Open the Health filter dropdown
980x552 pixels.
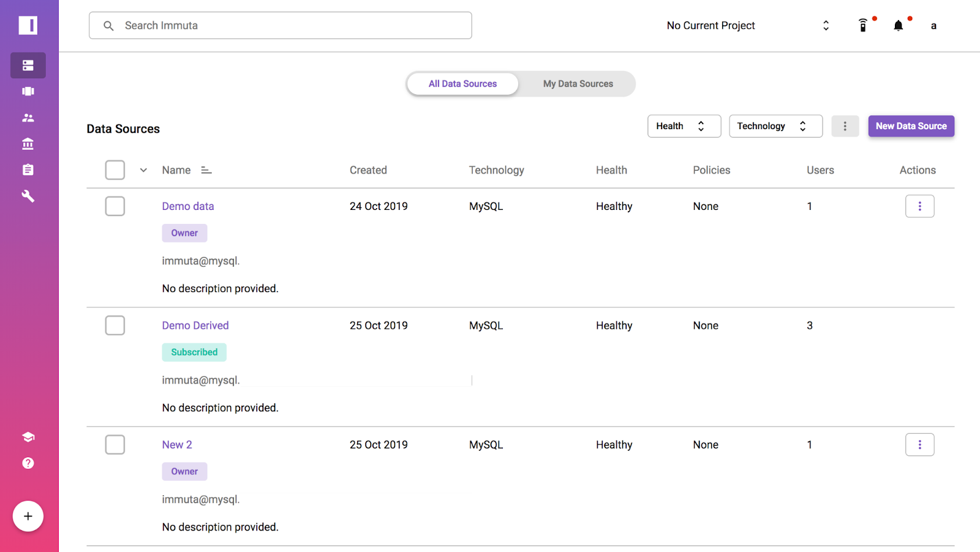point(684,125)
